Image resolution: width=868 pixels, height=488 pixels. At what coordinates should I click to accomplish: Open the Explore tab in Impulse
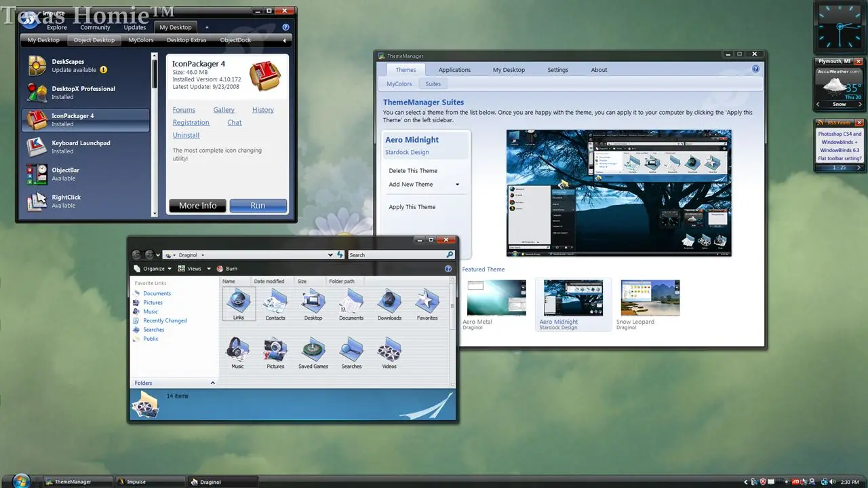point(57,28)
